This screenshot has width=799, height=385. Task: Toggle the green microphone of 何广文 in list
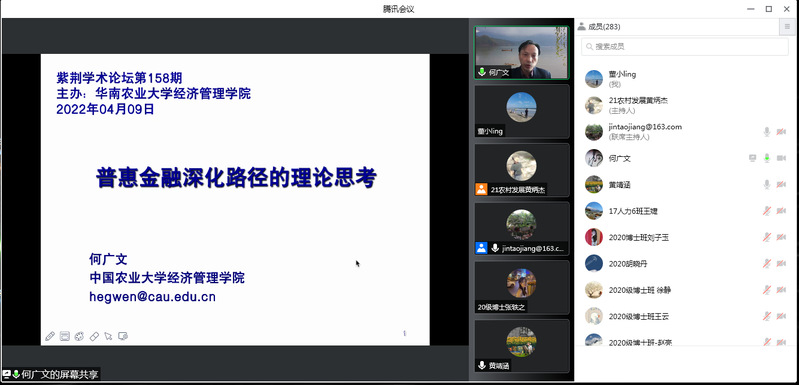tap(766, 158)
